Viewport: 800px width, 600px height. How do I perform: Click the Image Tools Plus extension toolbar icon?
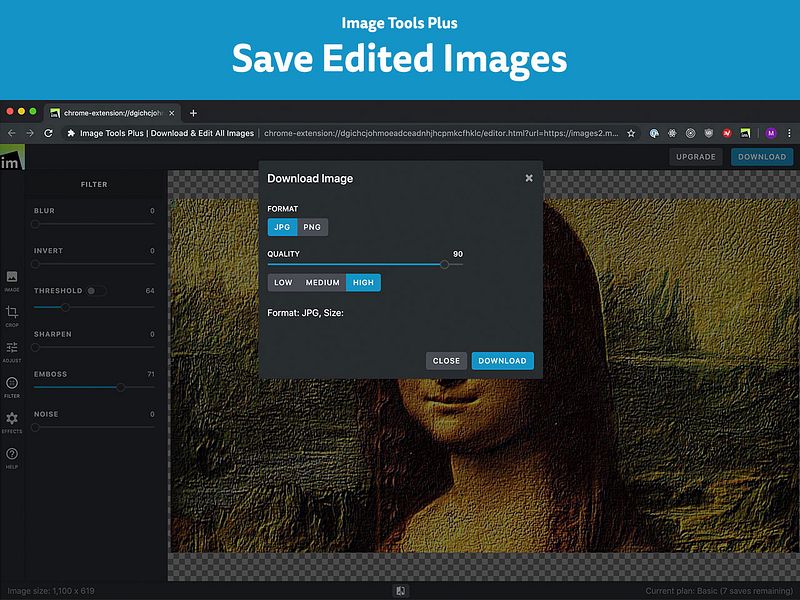(745, 133)
